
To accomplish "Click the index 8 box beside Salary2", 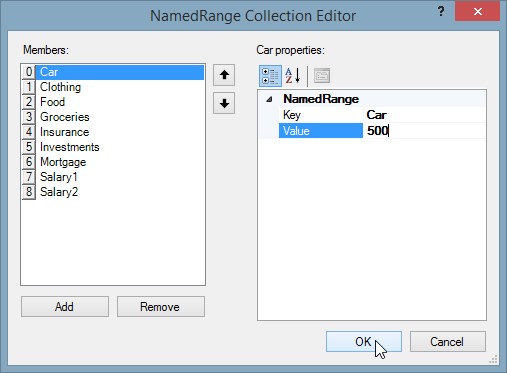I will pos(29,192).
